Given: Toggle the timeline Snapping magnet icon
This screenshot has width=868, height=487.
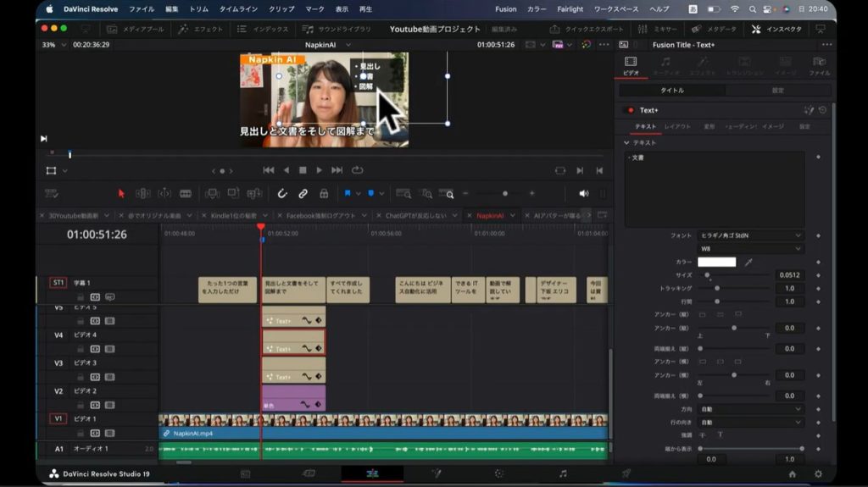Looking at the screenshot, I should pos(282,193).
